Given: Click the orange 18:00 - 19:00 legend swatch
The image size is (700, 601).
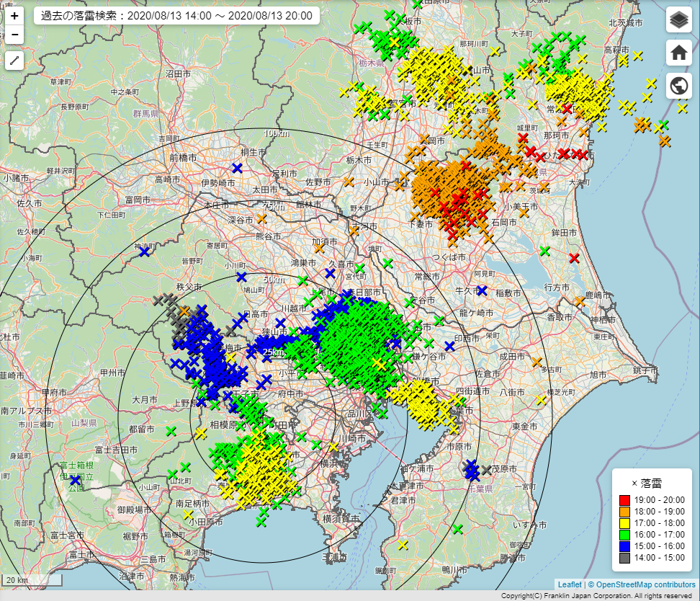Looking at the screenshot, I should pyautogui.click(x=624, y=512).
